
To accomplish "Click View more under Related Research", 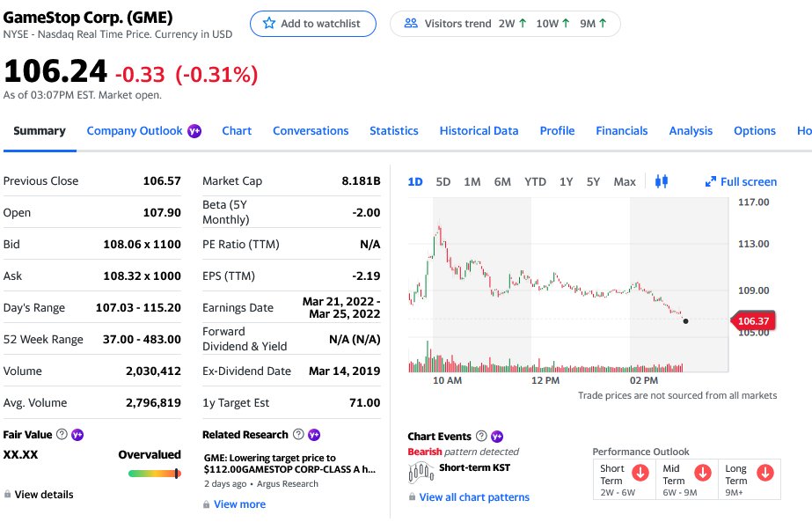I will click(240, 504).
